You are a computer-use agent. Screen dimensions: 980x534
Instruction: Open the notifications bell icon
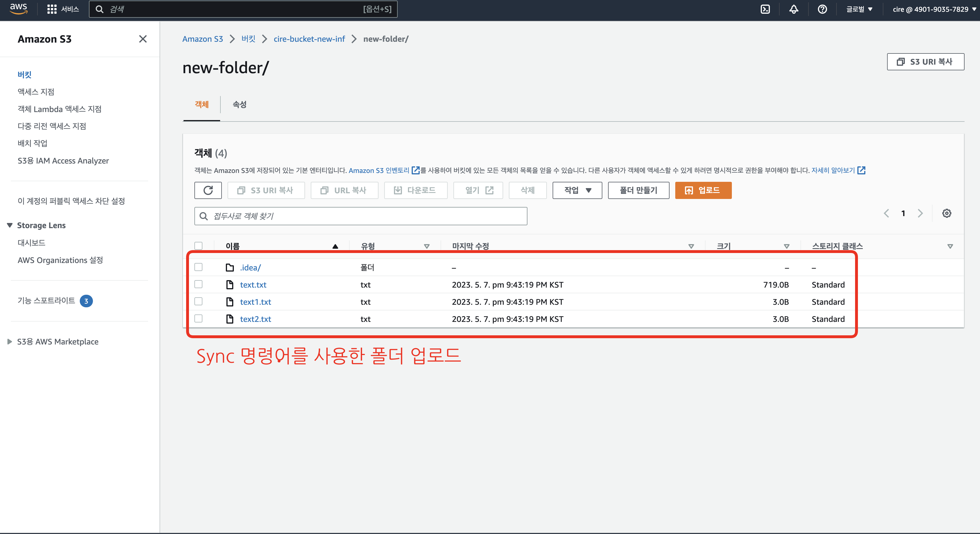794,9
